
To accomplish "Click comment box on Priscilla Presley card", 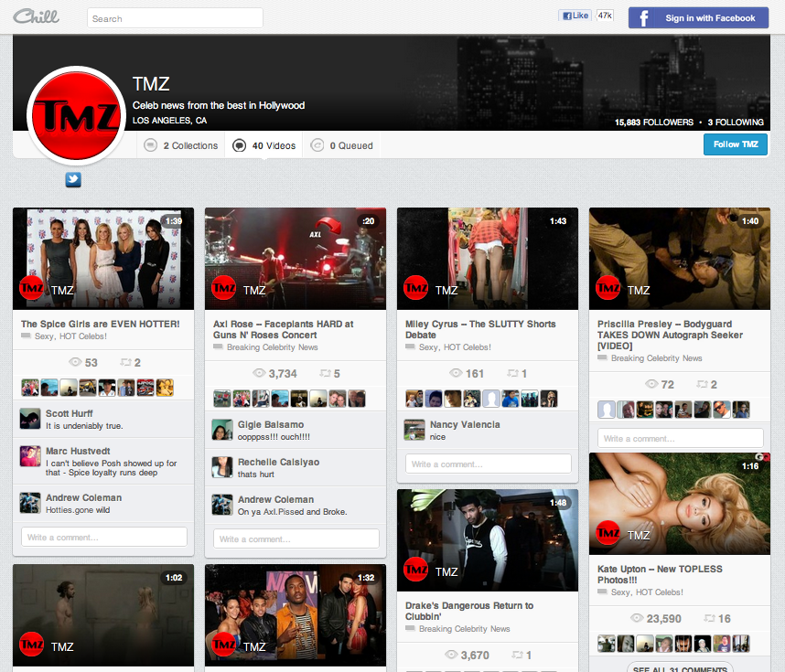I will pos(681,438).
